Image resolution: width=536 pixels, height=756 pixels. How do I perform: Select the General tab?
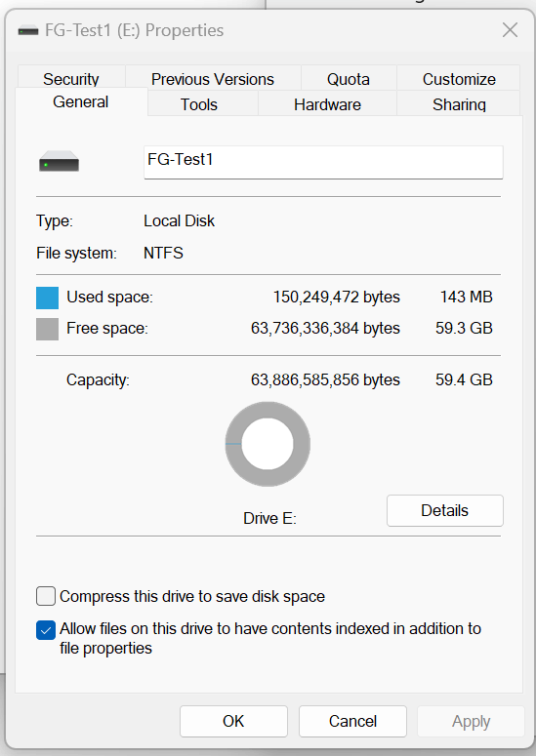click(x=81, y=101)
